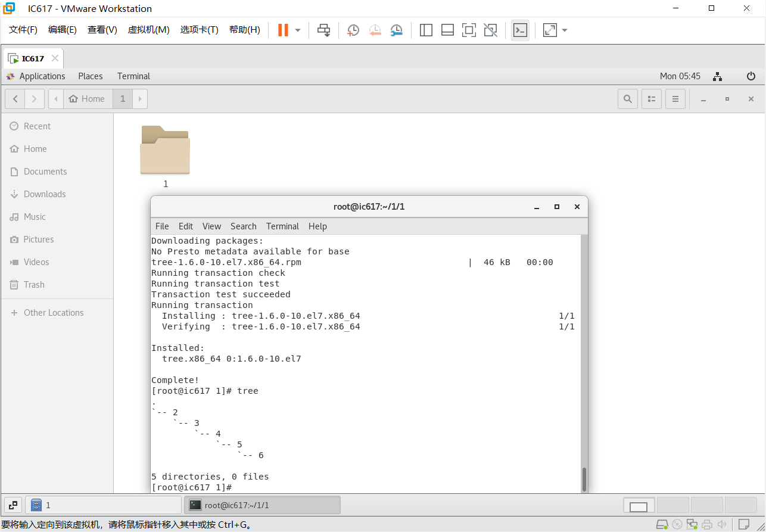Toggle the VMware thumbnail bar view
766x532 pixels.
click(447, 30)
